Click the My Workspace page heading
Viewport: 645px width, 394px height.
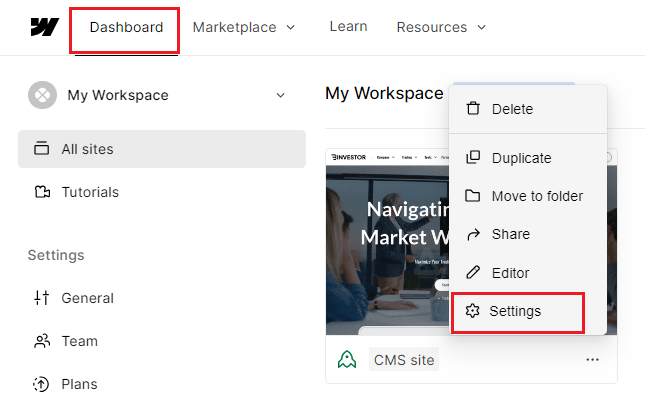384,93
